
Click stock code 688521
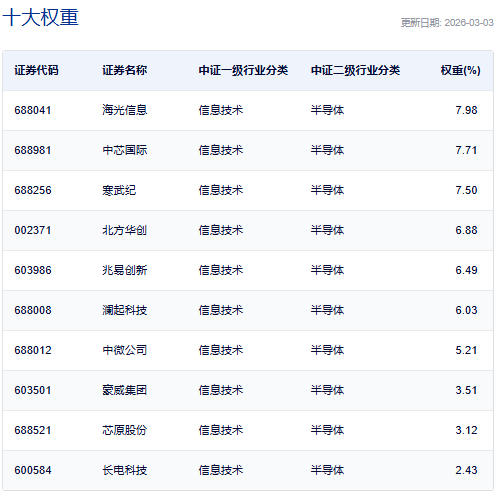click(33, 430)
